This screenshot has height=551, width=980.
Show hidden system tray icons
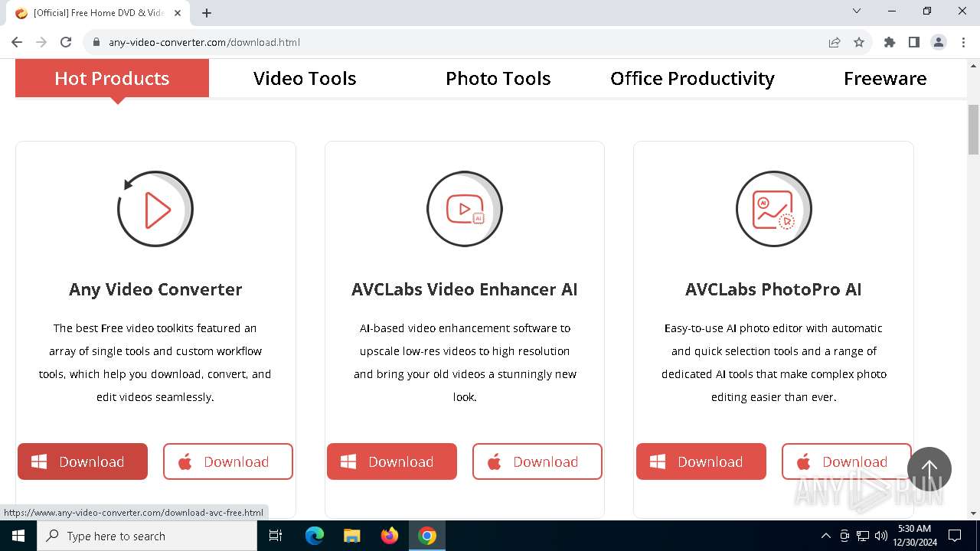pyautogui.click(x=825, y=536)
